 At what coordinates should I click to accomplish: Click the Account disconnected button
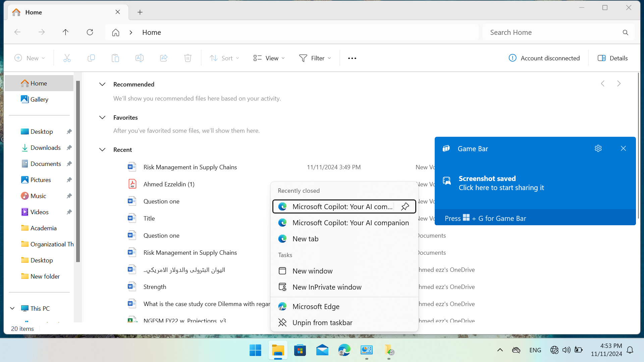[x=544, y=58]
